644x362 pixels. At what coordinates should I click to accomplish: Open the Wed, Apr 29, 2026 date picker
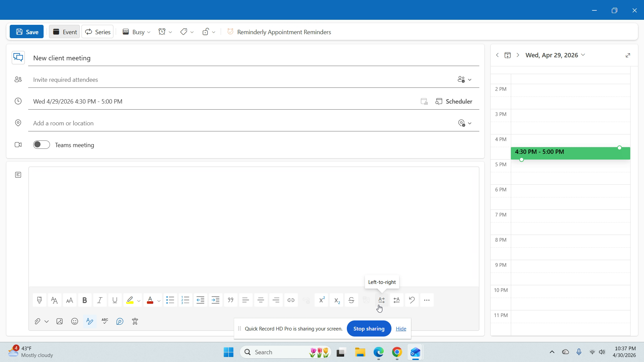tap(555, 55)
